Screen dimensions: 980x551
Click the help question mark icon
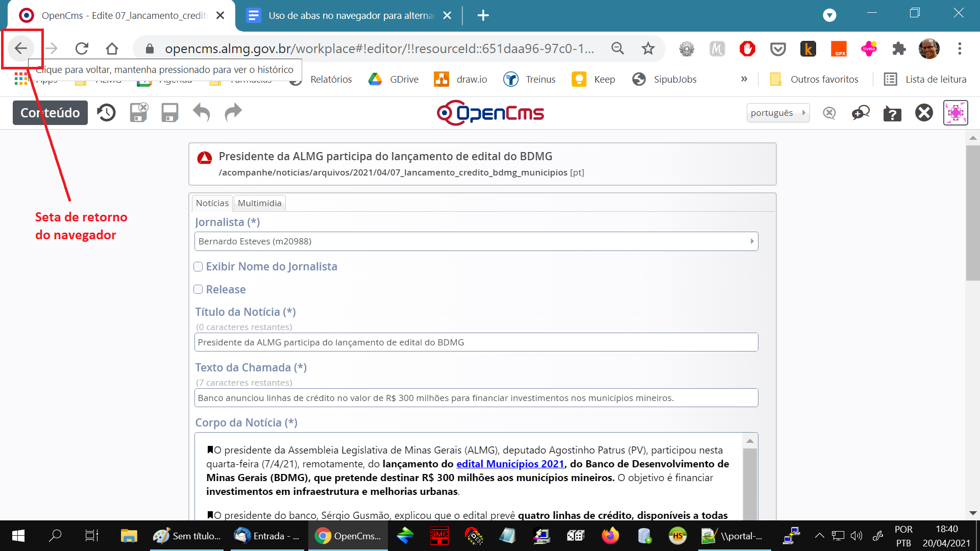coord(892,113)
